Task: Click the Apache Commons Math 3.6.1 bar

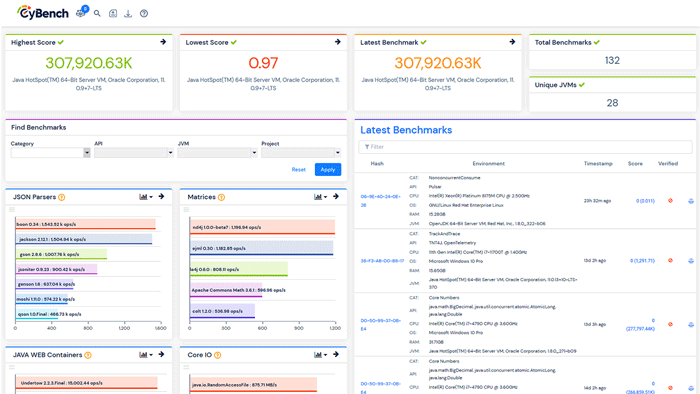Action: [226, 290]
